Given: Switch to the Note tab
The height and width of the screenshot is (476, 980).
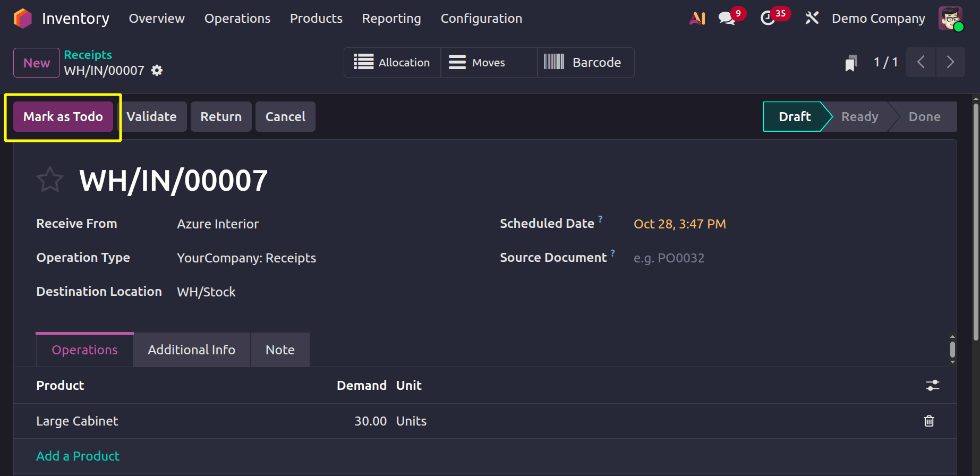Looking at the screenshot, I should tap(280, 350).
